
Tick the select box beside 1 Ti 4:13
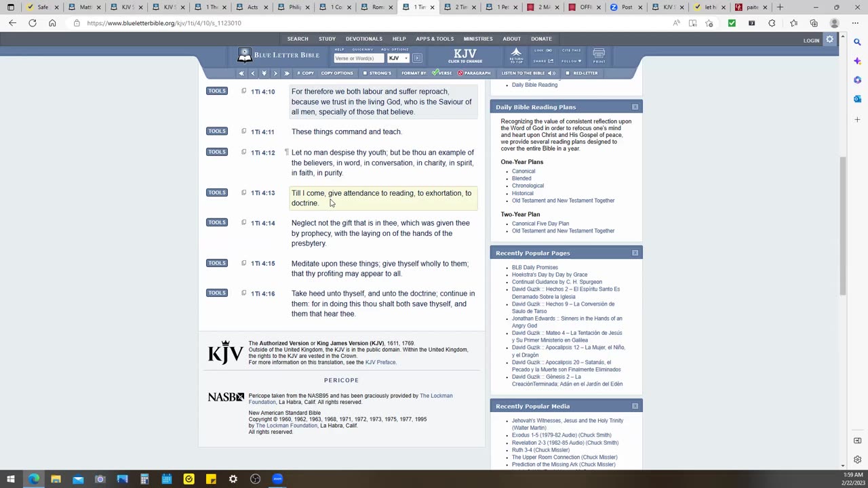tap(244, 192)
